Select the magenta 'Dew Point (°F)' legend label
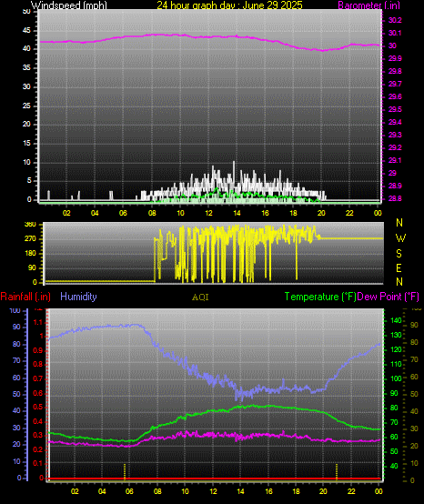 (x=388, y=297)
